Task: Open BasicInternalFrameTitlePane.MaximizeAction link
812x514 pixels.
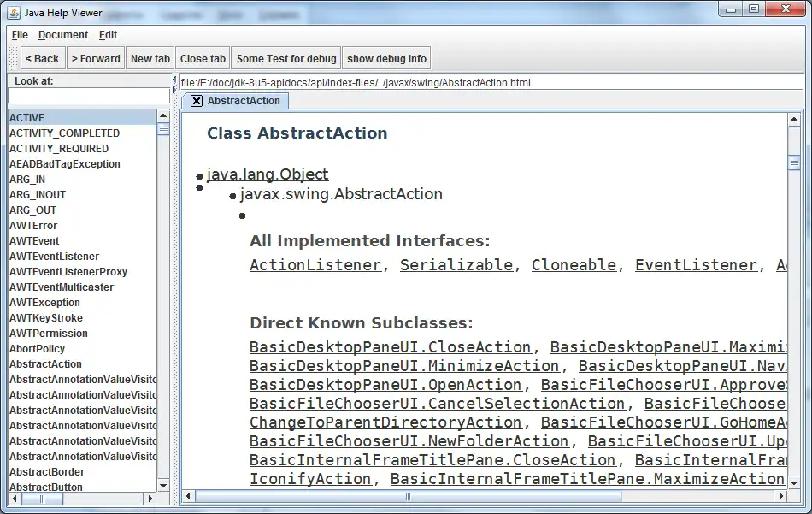Action: (x=588, y=479)
